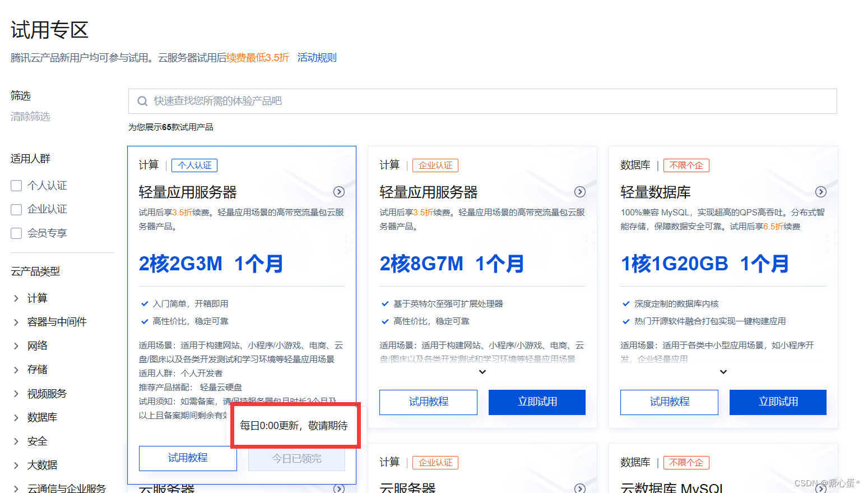868x493 pixels.
Task: Click the 试用专区 page heading
Action: point(50,30)
